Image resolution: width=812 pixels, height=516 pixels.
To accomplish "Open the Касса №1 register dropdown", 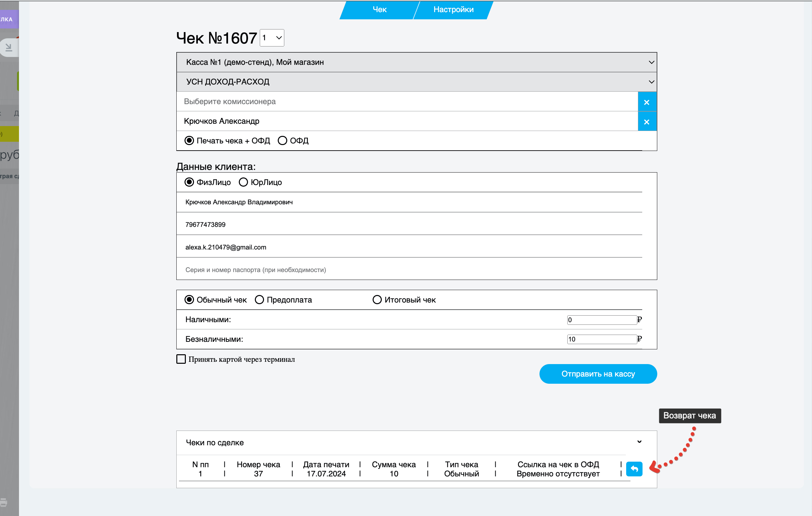I will point(416,62).
